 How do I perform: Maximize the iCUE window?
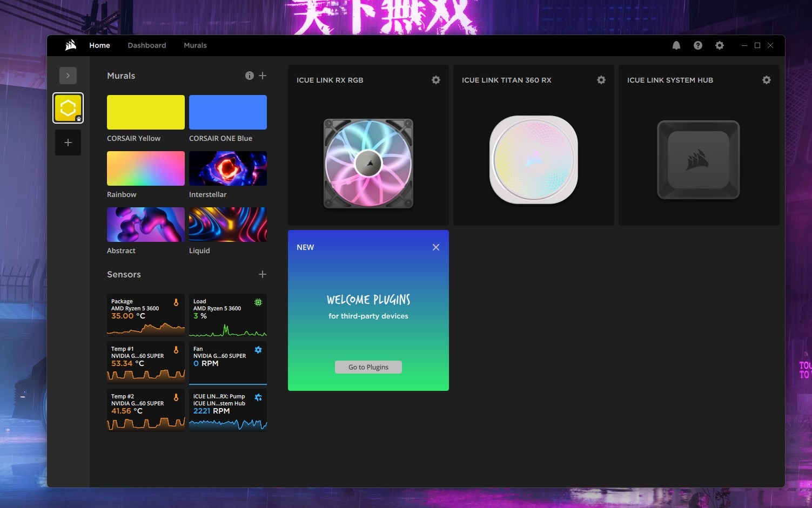pyautogui.click(x=757, y=45)
